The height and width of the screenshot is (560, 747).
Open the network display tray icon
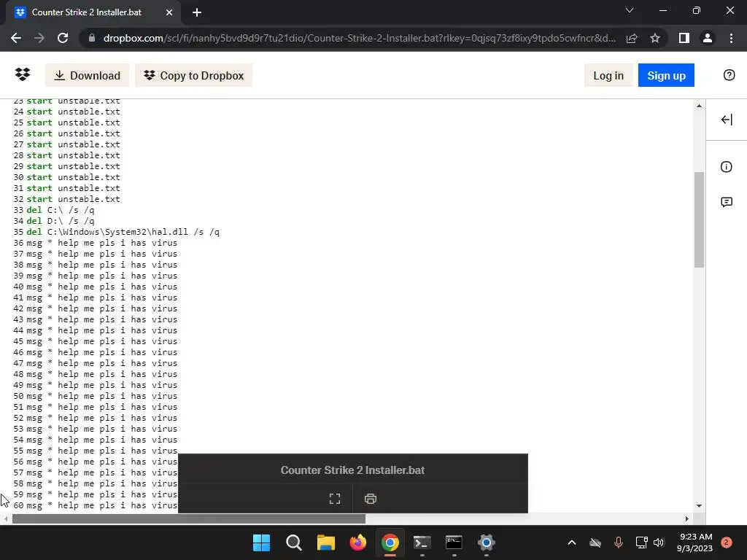641,542
